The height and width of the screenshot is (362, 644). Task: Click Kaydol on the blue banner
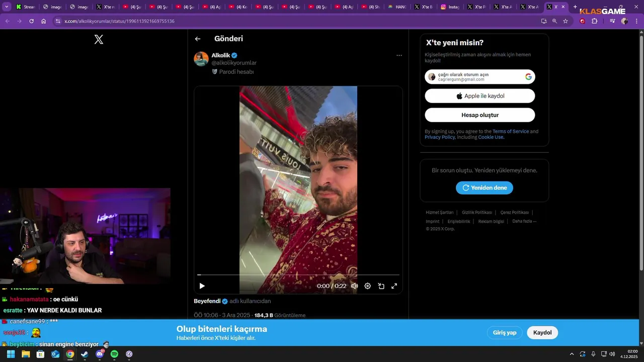click(542, 333)
